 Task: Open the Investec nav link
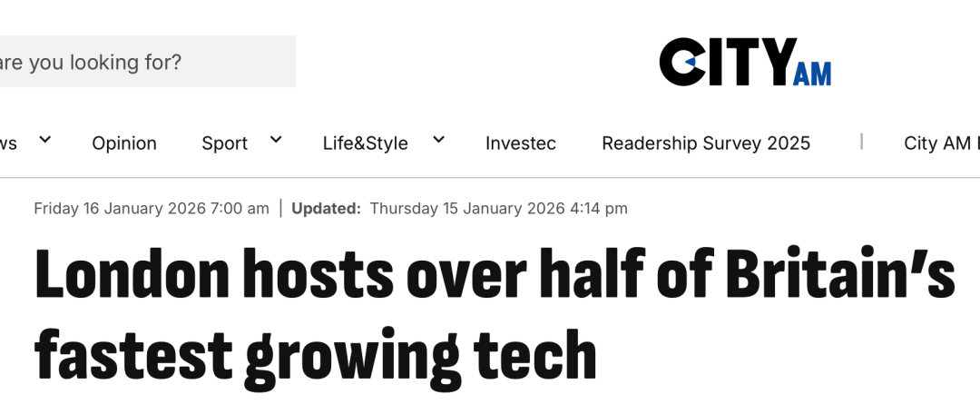(521, 143)
